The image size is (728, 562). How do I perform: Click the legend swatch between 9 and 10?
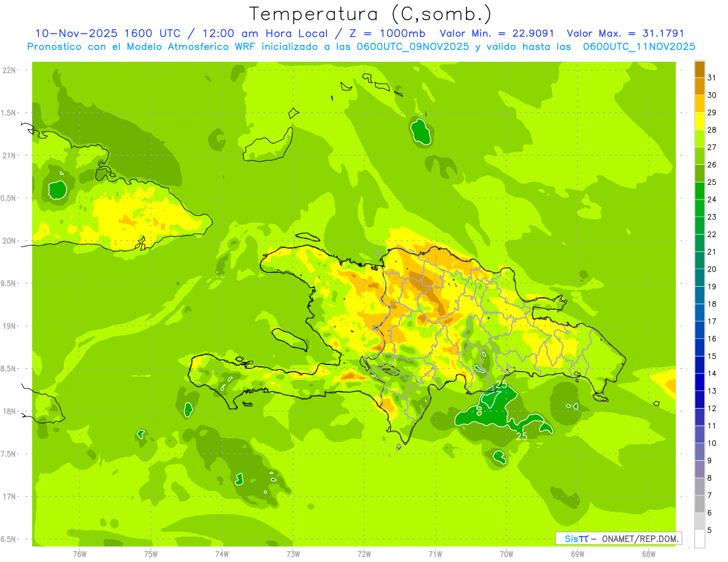coord(699,452)
